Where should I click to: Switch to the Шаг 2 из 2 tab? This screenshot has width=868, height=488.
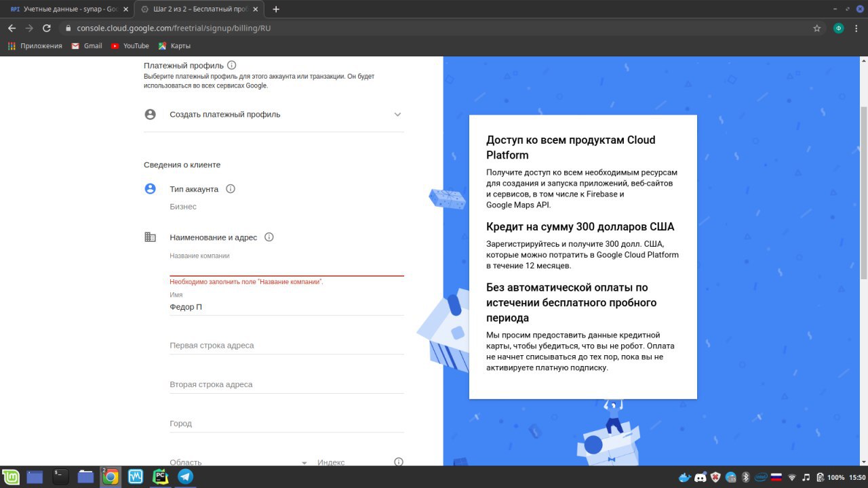(x=200, y=9)
